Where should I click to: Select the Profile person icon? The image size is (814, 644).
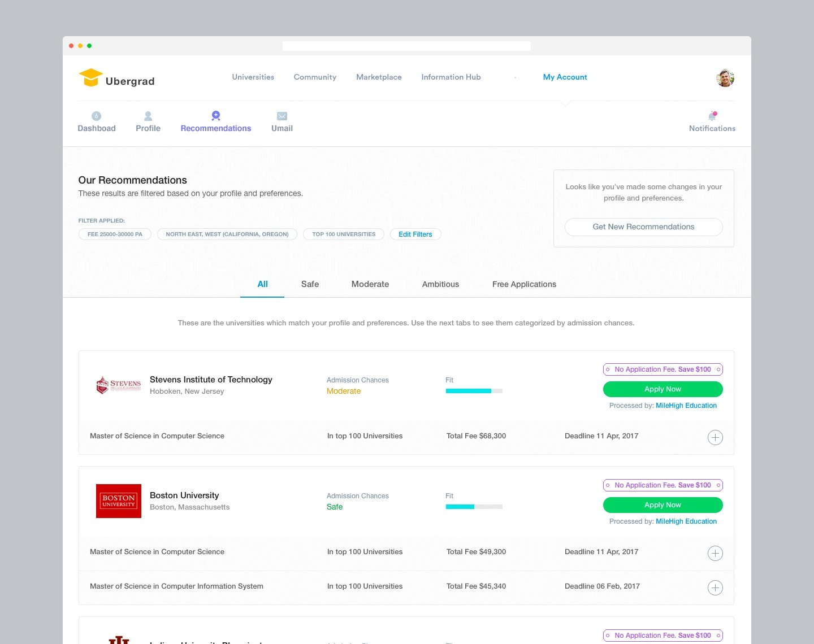coord(148,116)
